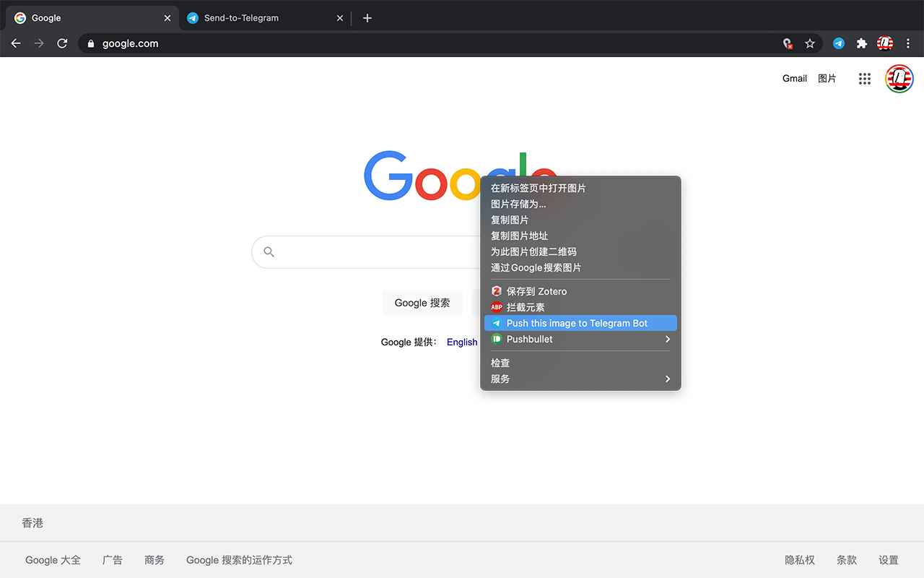Image resolution: width=924 pixels, height=578 pixels.
Task: Open the Extensions puzzle piece icon
Action: 862,43
